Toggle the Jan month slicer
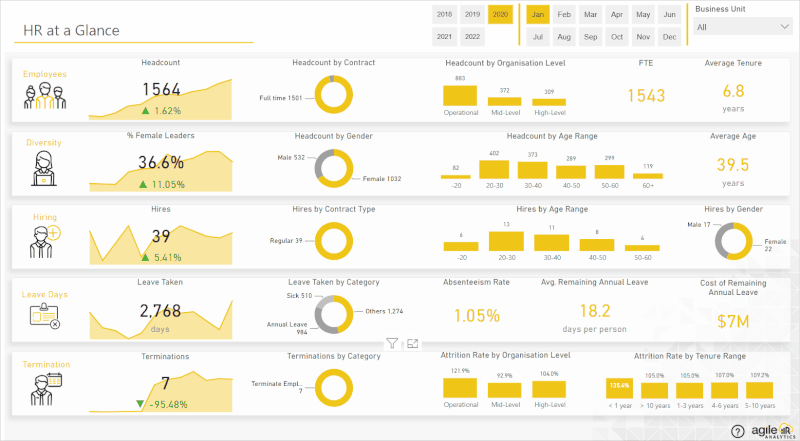 [539, 15]
